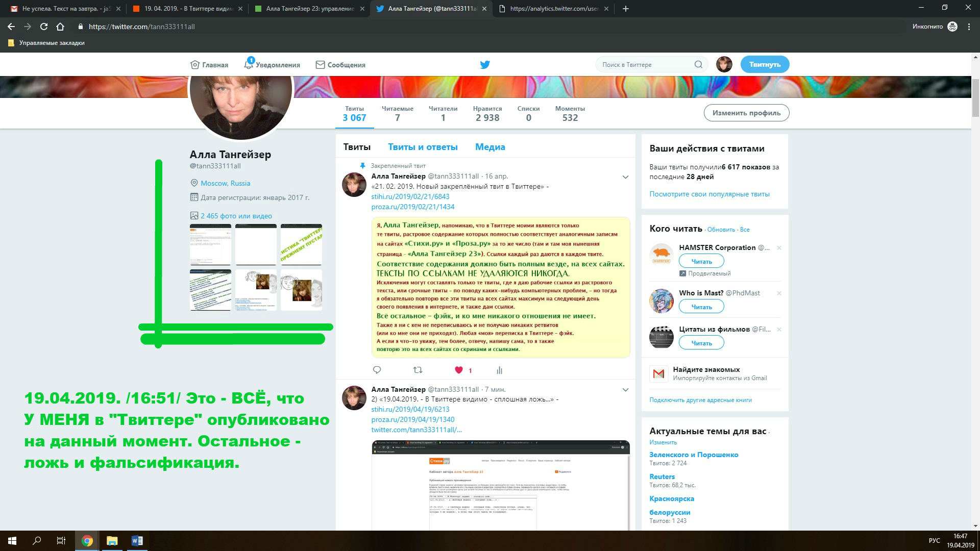Click Все in Кого читать
The width and height of the screenshot is (980, 551).
click(745, 230)
